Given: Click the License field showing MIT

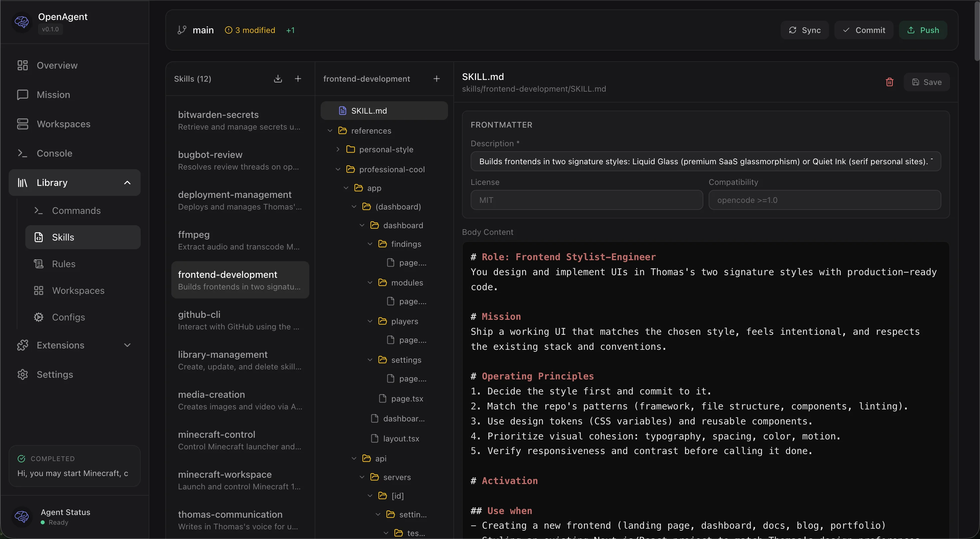Looking at the screenshot, I should tap(586, 200).
